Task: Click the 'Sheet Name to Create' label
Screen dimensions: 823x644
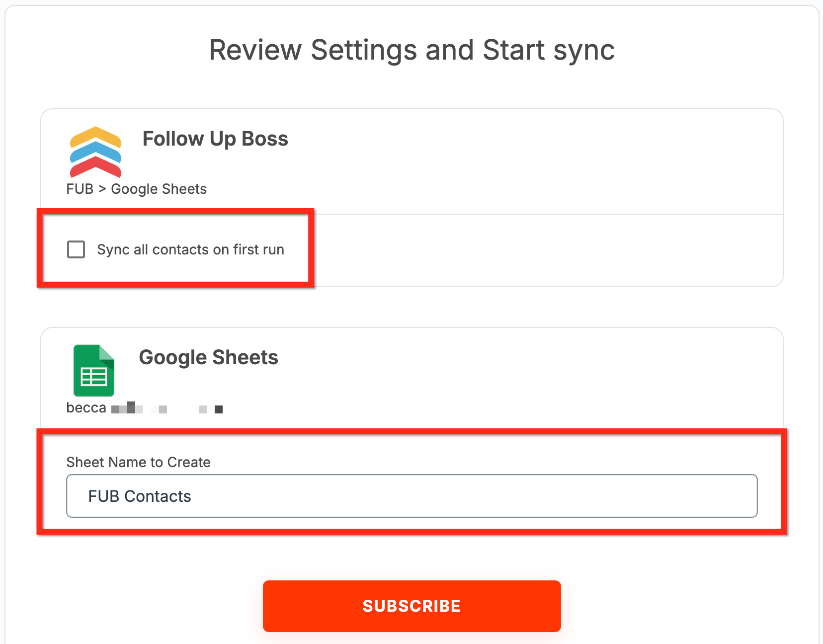Action: [x=138, y=462]
